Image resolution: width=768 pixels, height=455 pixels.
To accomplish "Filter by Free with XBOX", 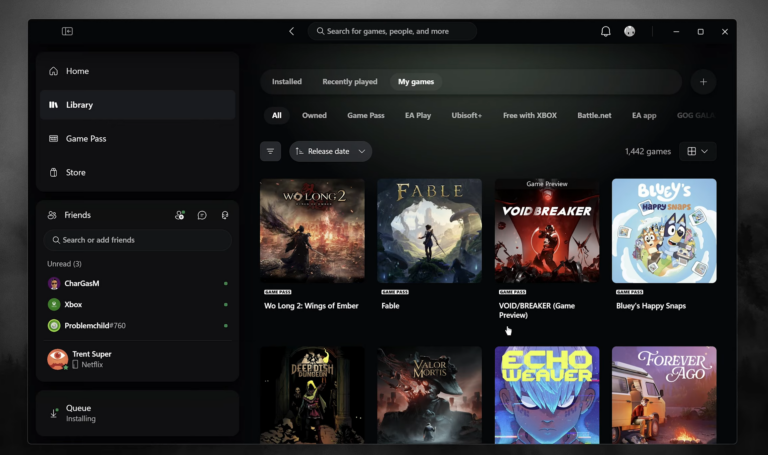I will pyautogui.click(x=530, y=116).
